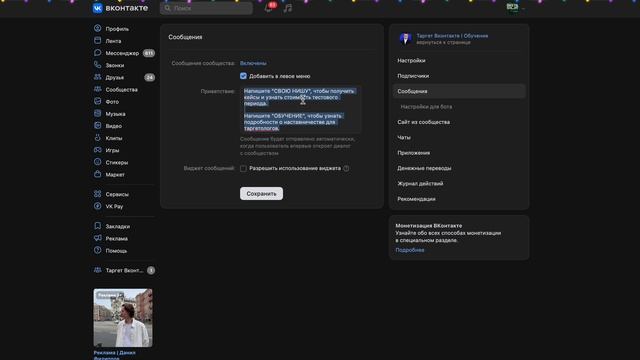The width and height of the screenshot is (640, 360).
Task: Click the Messenger icon in sidebar
Action: 98,53
